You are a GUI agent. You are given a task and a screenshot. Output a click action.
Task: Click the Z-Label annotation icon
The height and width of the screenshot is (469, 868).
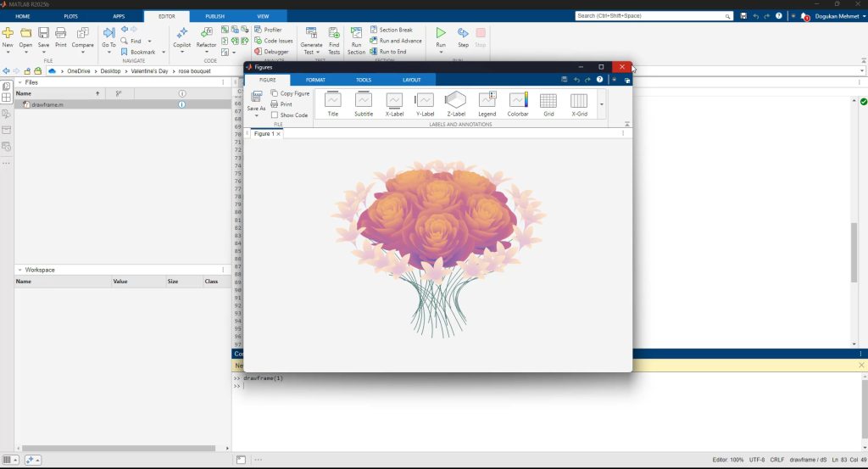point(456,103)
